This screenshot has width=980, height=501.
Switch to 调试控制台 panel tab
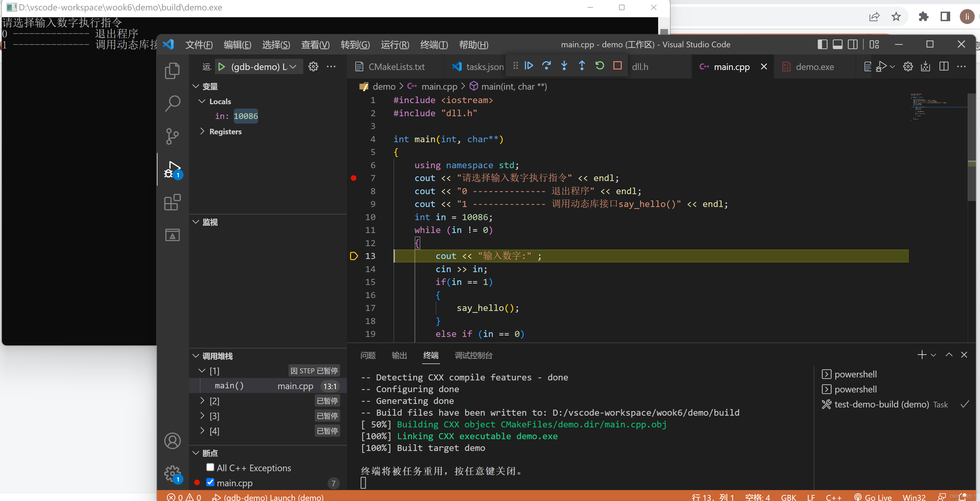point(474,355)
